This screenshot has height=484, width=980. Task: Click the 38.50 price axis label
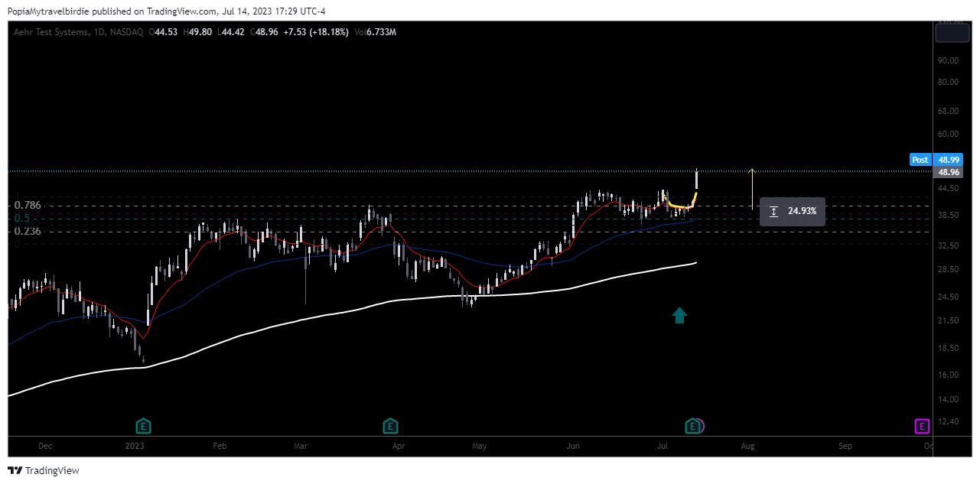[x=949, y=216]
